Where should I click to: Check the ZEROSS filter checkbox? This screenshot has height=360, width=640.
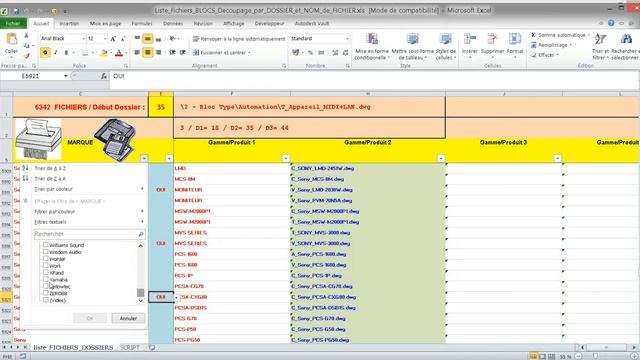[46, 293]
